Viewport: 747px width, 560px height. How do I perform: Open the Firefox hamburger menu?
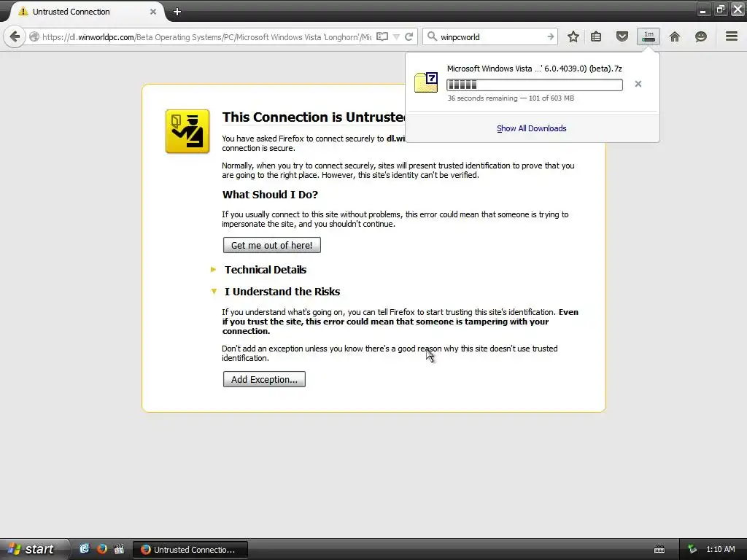pos(731,36)
